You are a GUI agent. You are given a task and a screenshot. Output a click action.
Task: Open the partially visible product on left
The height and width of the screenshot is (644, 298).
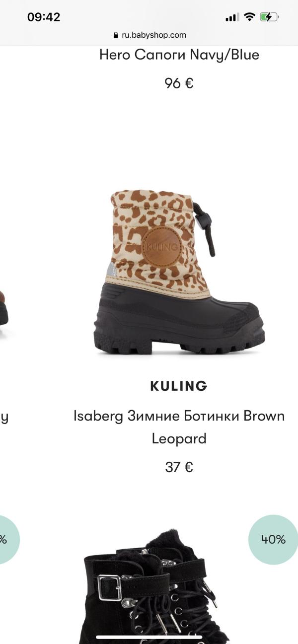[x=4, y=308]
